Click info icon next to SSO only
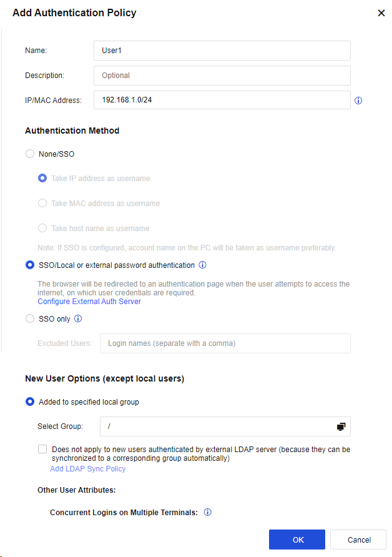The image size is (392, 557). tap(78, 318)
